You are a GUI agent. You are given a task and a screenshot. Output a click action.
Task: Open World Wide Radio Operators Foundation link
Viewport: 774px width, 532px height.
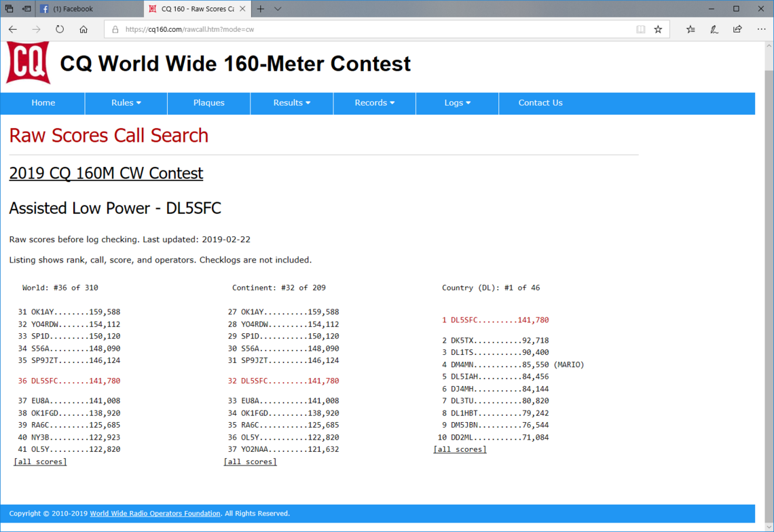155,514
